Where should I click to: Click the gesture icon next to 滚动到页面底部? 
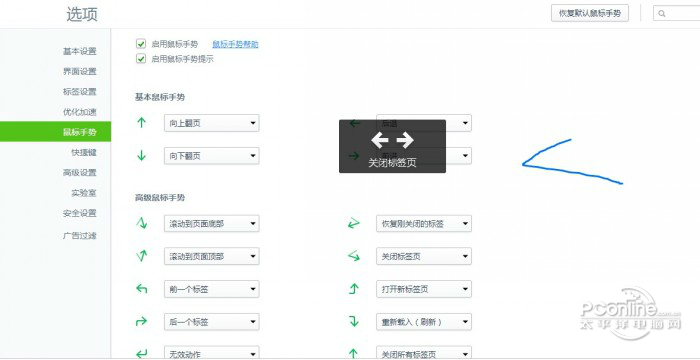click(x=142, y=223)
